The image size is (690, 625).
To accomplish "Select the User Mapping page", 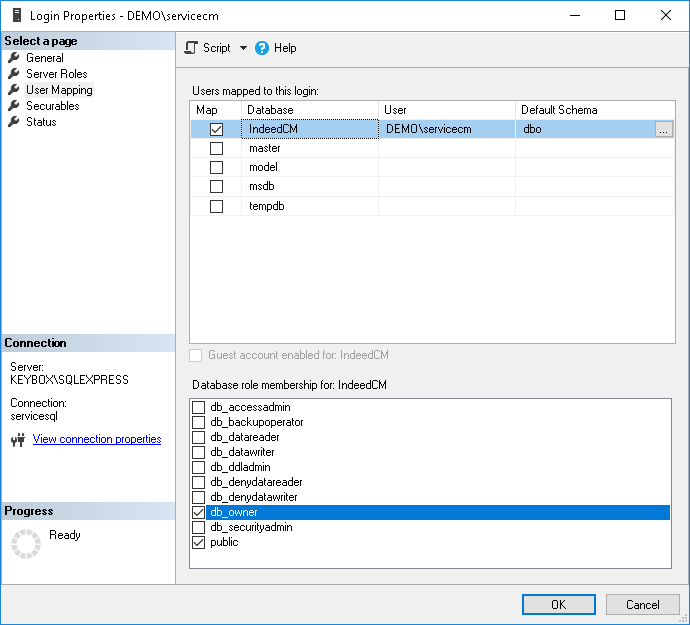I will [59, 90].
